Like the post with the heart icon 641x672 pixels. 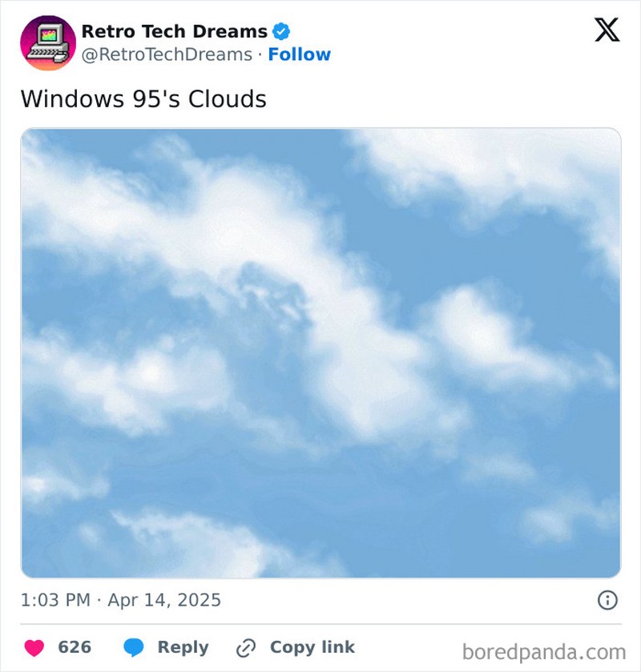(34, 647)
